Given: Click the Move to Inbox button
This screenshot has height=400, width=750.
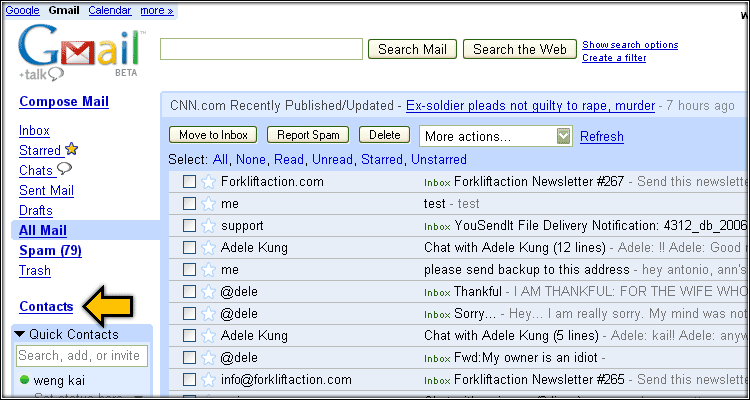Looking at the screenshot, I should [213, 135].
